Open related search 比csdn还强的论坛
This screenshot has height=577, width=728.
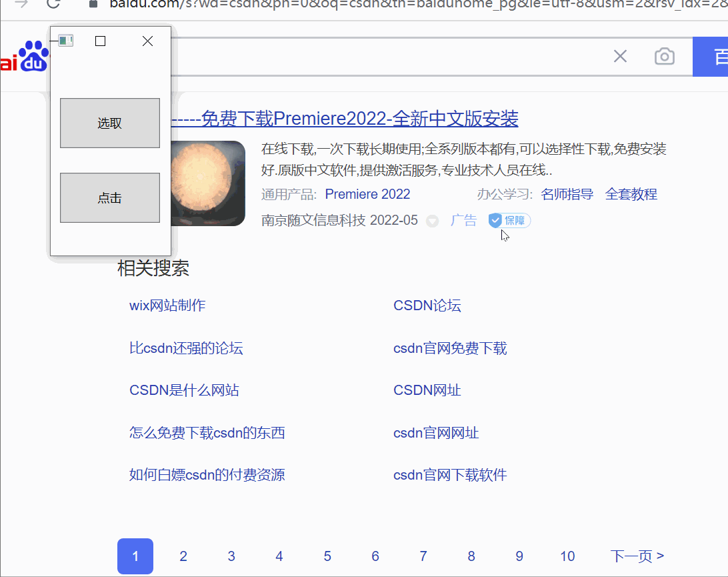186,348
